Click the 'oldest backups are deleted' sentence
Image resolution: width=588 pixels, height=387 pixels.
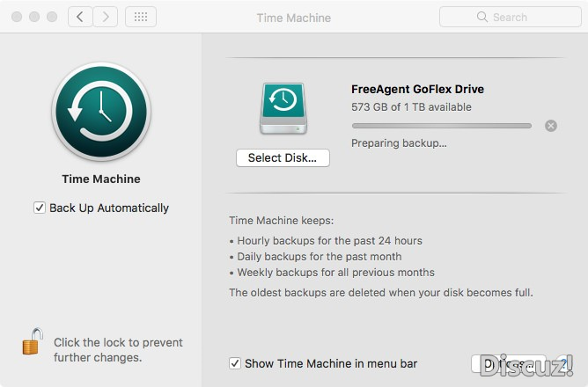pyautogui.click(x=380, y=293)
